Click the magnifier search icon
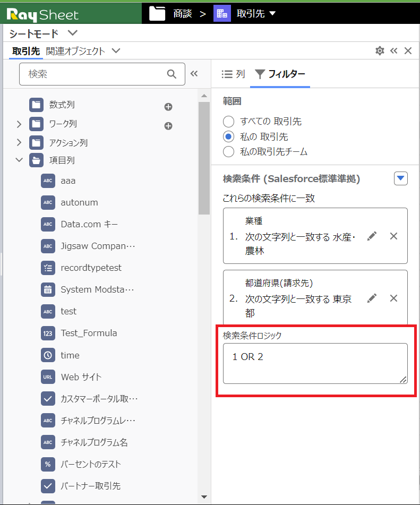 tap(172, 74)
